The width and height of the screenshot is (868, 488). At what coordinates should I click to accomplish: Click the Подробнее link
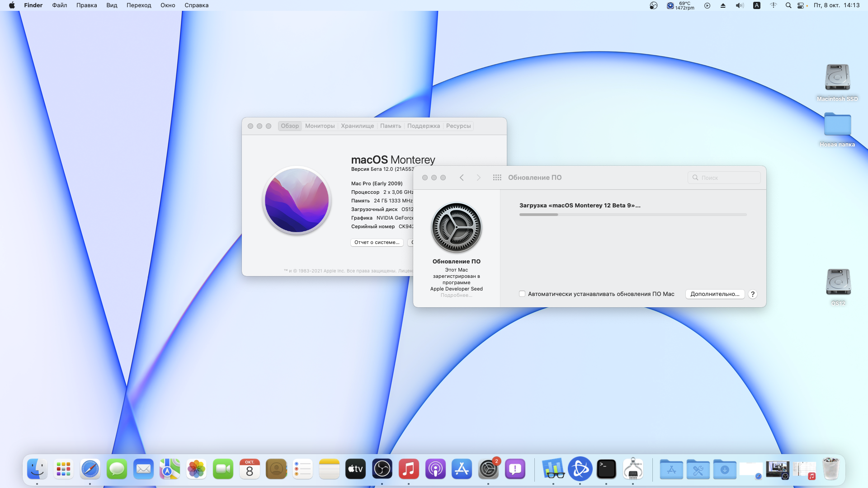point(456,295)
